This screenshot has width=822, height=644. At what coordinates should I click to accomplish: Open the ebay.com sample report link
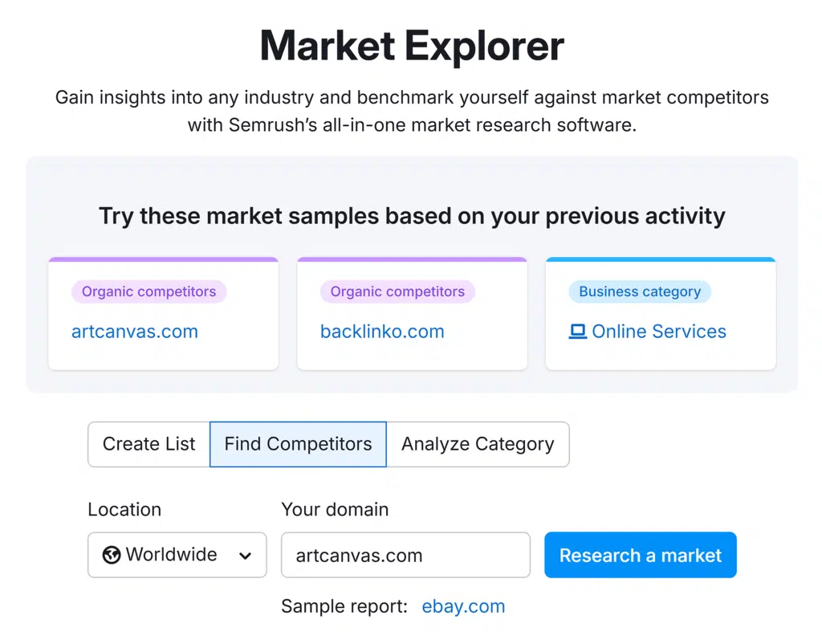[463, 606]
